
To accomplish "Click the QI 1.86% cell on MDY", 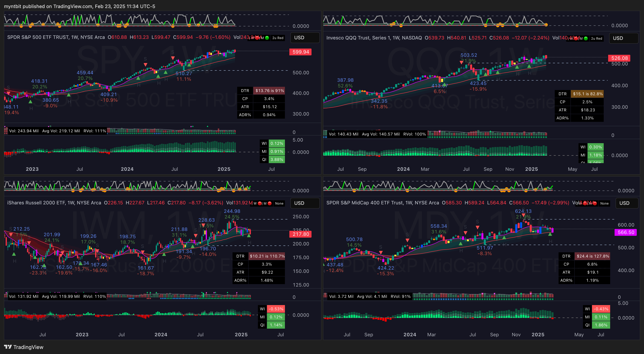I will [x=601, y=325].
